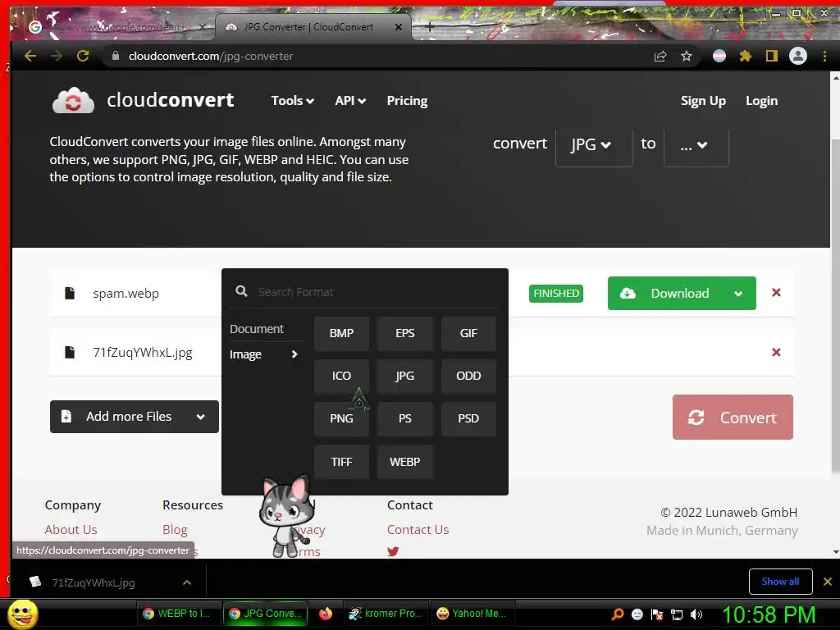Open the Firefox icon on the taskbar
840x630 pixels.
(x=325, y=614)
